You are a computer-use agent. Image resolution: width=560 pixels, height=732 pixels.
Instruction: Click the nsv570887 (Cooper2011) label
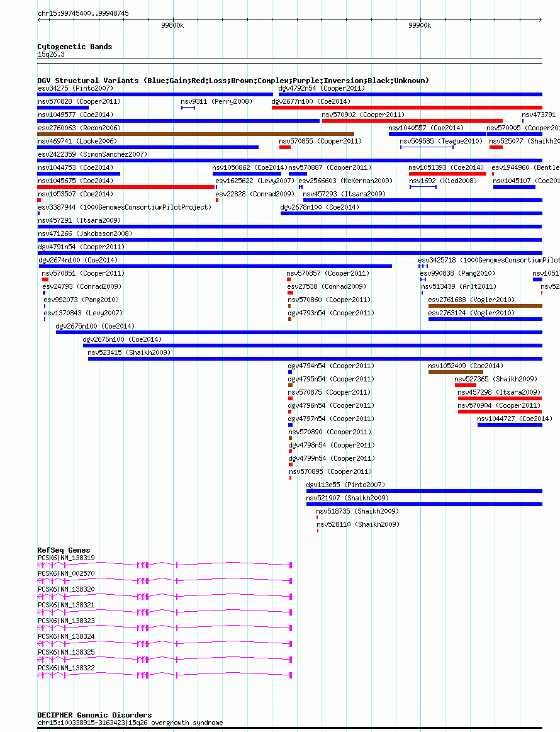[x=330, y=167]
